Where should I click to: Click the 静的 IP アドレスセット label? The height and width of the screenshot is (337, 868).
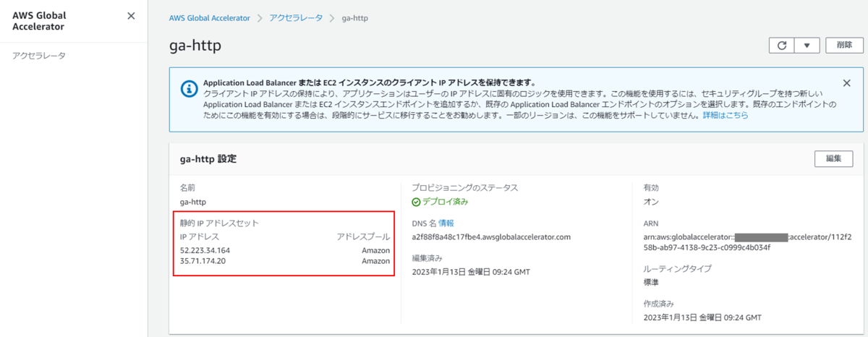coord(219,223)
